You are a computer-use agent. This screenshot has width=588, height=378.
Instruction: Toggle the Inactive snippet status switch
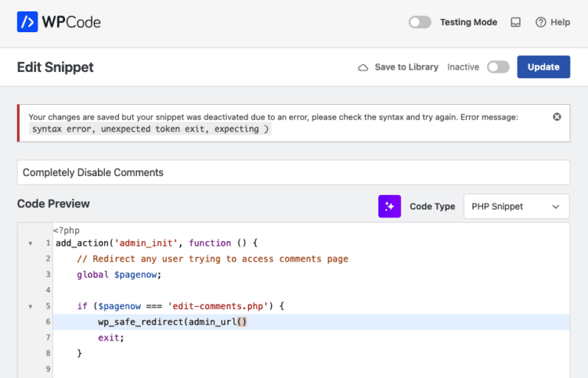498,67
